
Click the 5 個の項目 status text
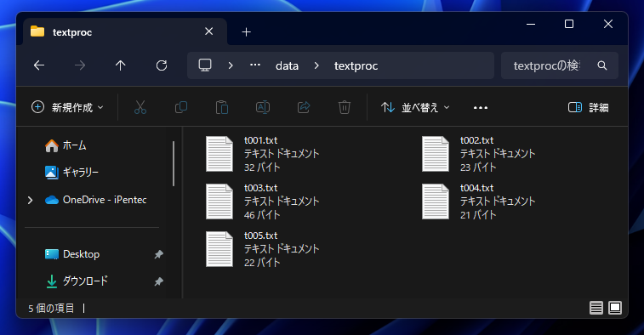coord(51,309)
